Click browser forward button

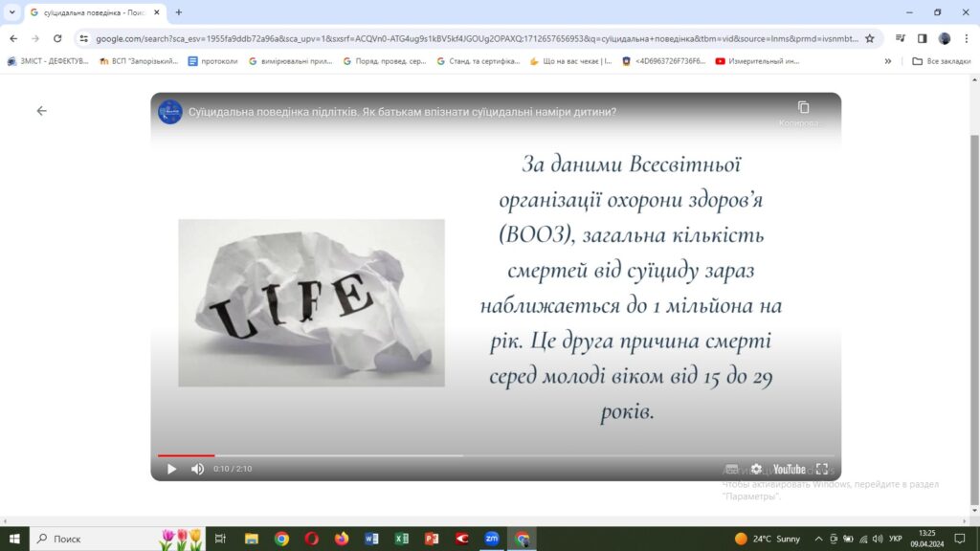click(35, 38)
